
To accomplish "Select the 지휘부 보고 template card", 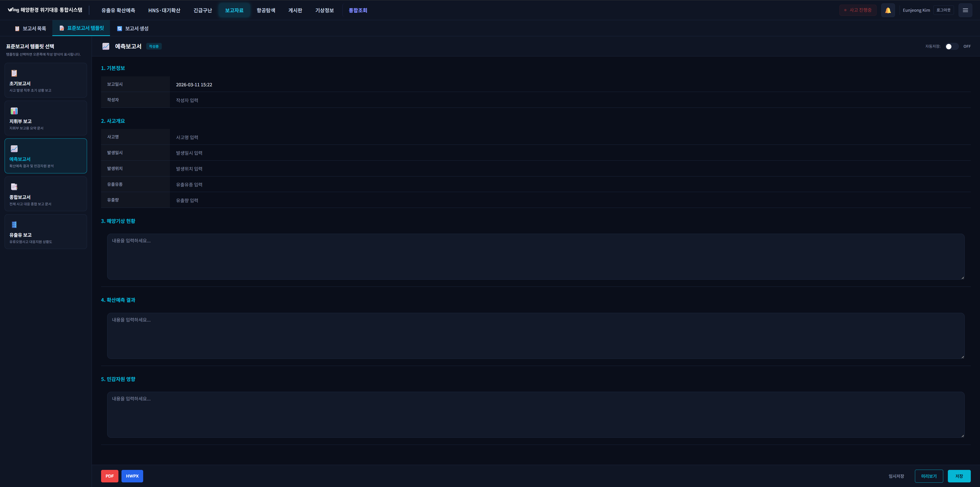I will 46,118.
